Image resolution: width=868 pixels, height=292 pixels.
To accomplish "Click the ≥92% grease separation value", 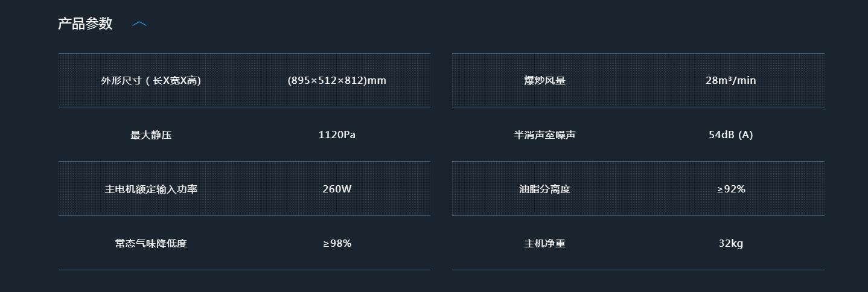I will (x=730, y=189).
